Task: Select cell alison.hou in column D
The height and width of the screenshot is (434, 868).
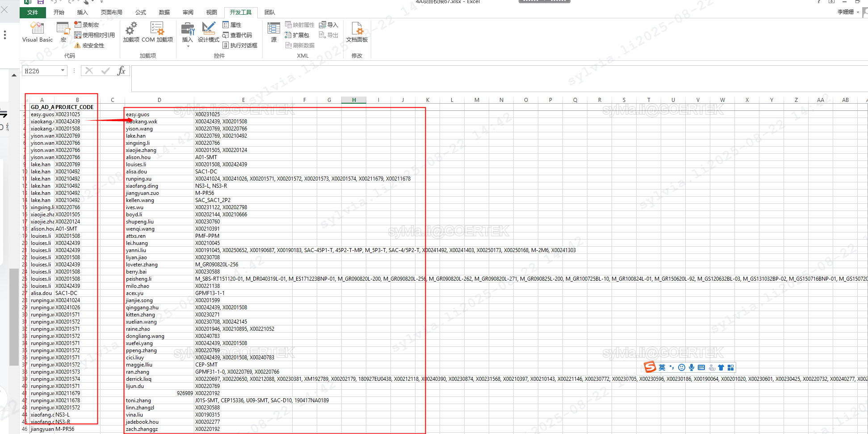Action: click(x=159, y=157)
